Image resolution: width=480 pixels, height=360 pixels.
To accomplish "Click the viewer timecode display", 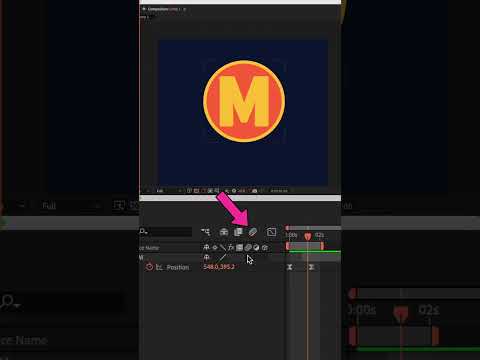I will click(279, 191).
